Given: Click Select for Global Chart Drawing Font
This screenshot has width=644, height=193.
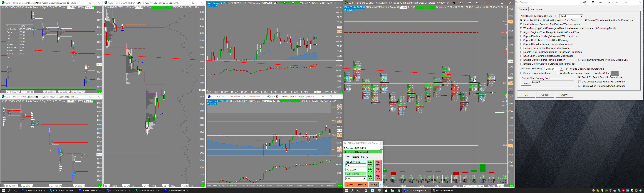Looking at the screenshot, I should tap(526, 83).
